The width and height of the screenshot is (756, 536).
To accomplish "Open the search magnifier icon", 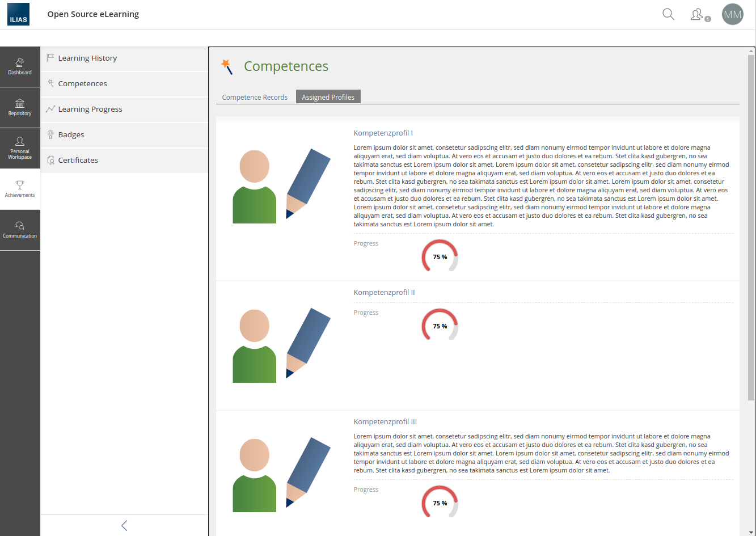I will point(668,15).
